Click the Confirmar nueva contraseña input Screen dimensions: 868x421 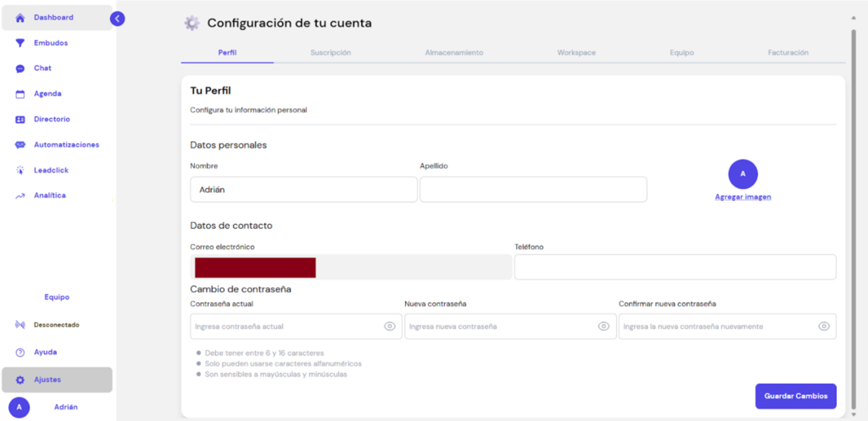[727, 326]
